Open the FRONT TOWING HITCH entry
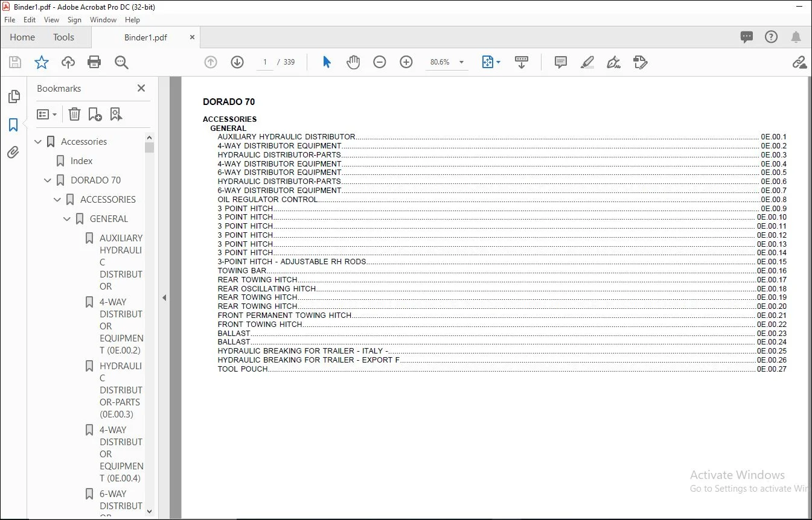 502,324
